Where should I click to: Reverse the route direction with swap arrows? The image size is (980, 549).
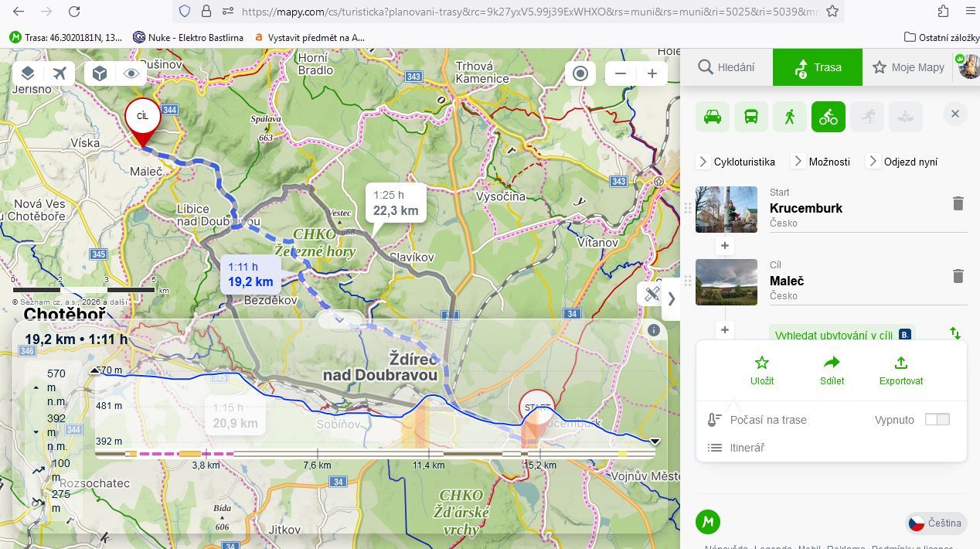coord(956,333)
